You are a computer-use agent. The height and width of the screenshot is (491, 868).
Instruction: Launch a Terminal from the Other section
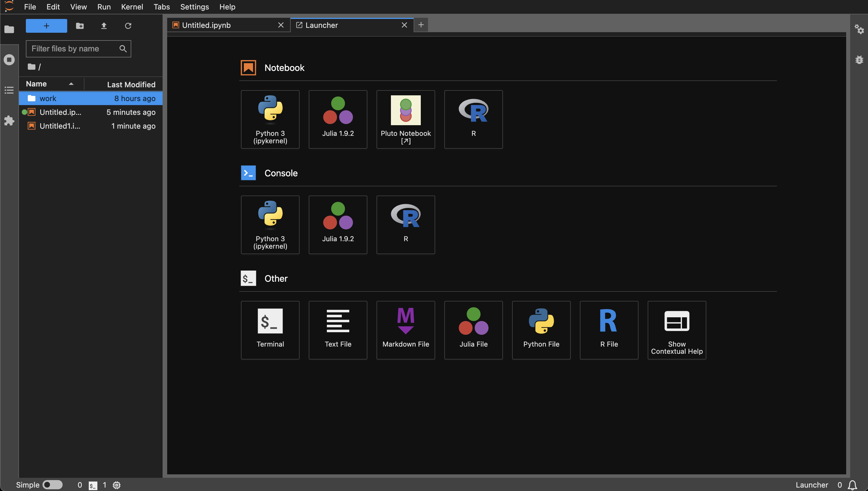click(x=270, y=329)
